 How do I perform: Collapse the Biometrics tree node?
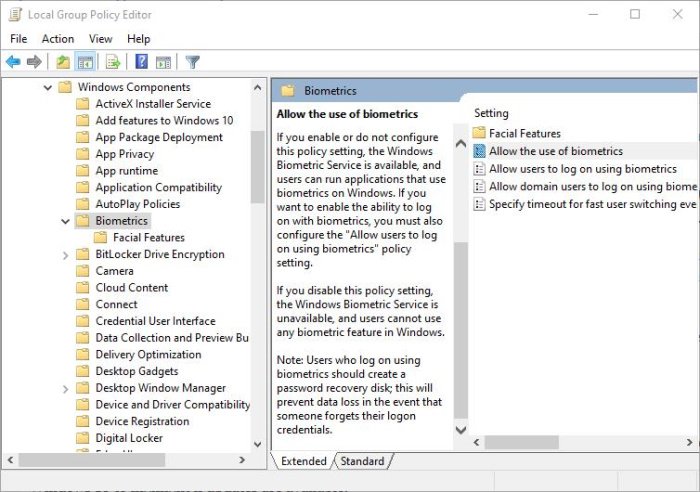click(x=65, y=221)
